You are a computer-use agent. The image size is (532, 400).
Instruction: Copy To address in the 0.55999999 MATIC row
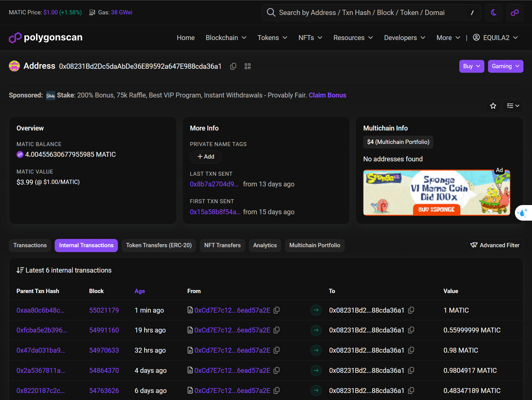(411, 330)
